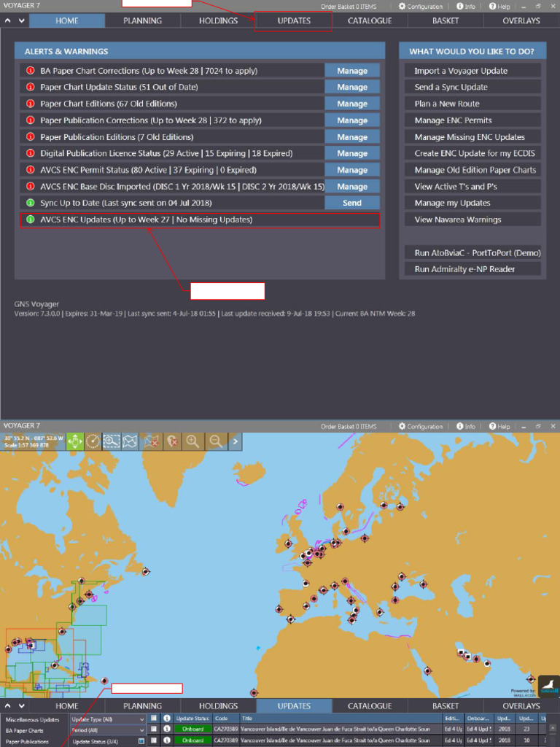Click info icon for CA270389 update 23 row
Screen dimensions: 560x747
tap(167, 729)
